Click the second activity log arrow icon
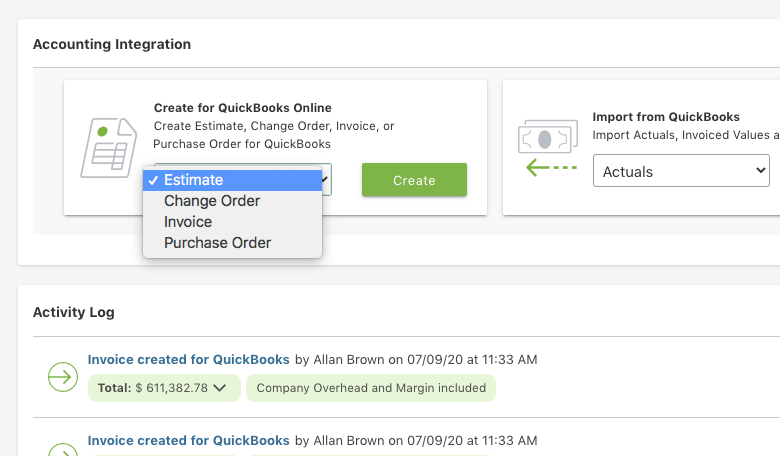The image size is (780, 456). tap(63, 449)
